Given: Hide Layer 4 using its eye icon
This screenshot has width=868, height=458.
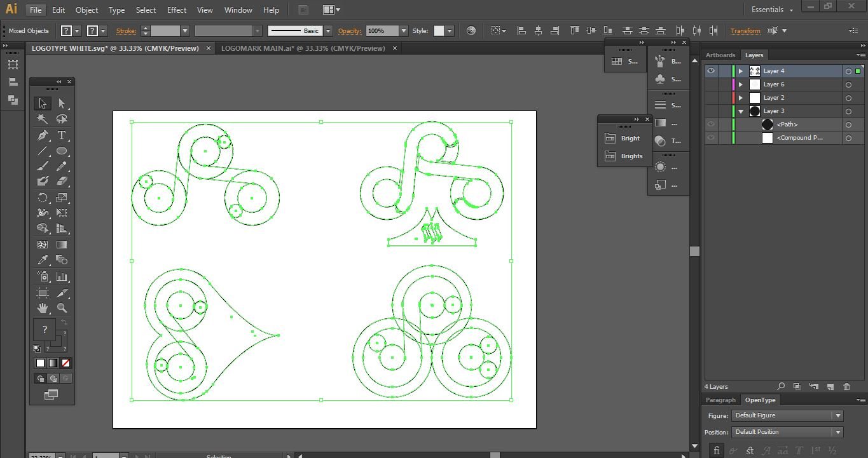Looking at the screenshot, I should 711,71.
